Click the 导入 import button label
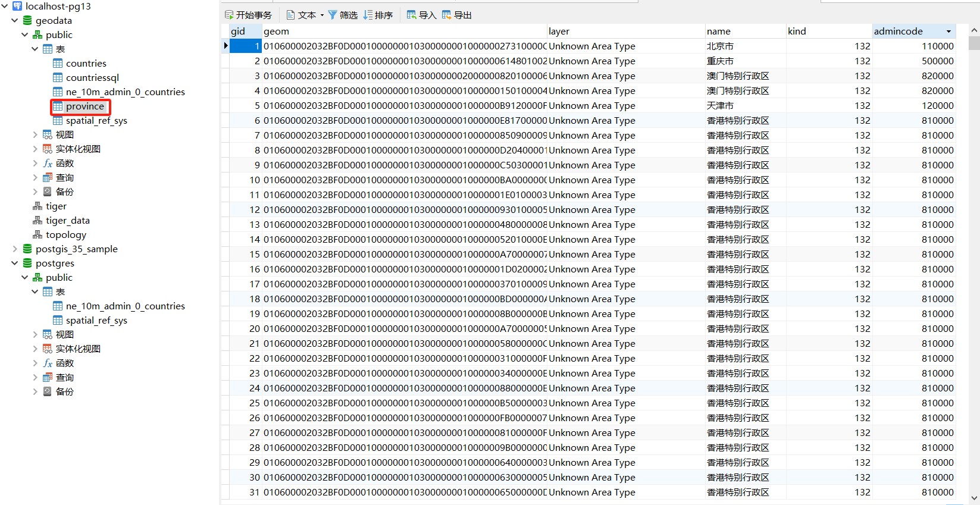Image resolution: width=980 pixels, height=505 pixels. pos(428,15)
